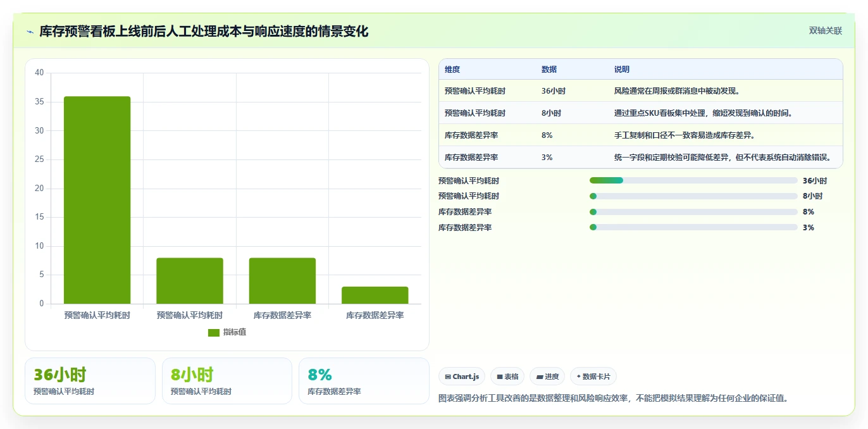Click the progress bar valued 3%
Viewport: 868px width, 429px height.
[x=693, y=227]
